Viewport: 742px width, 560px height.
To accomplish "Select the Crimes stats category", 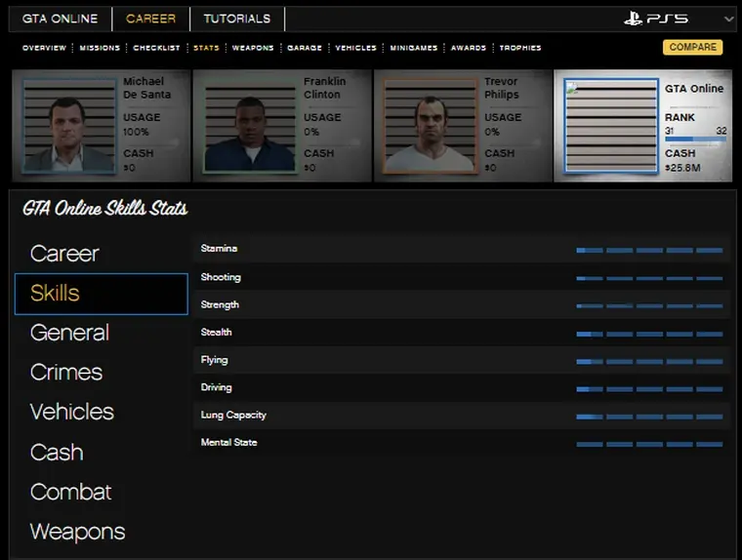I will tap(66, 373).
